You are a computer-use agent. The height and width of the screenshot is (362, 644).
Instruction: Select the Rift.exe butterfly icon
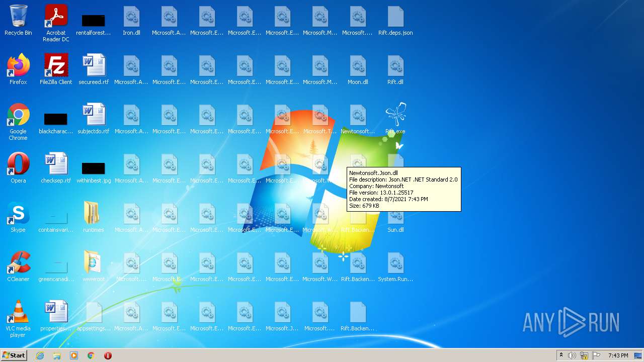[395, 119]
